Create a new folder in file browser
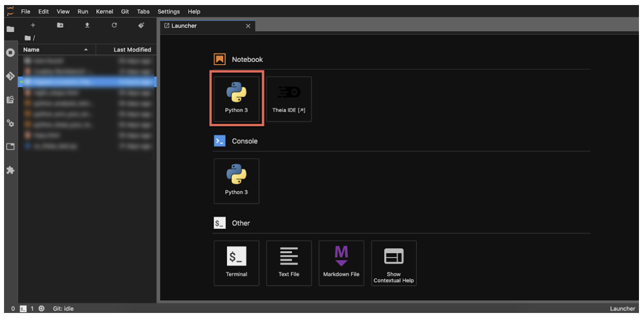This screenshot has height=318, width=644. [60, 25]
